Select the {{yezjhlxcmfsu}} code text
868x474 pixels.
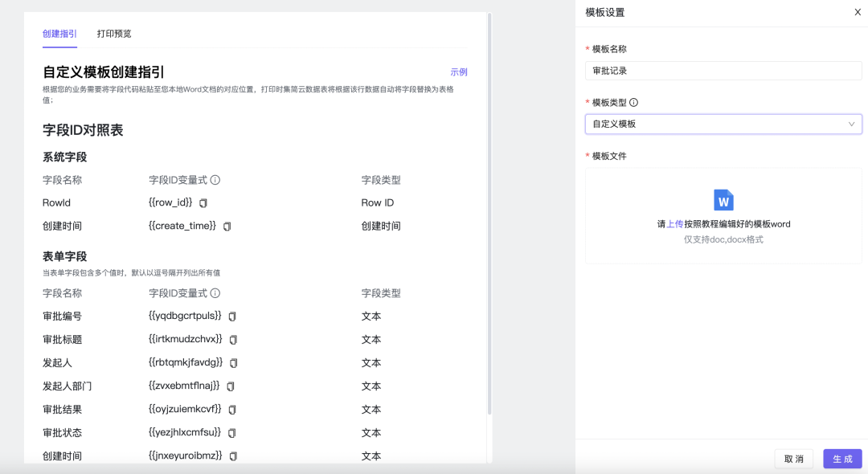click(x=185, y=432)
